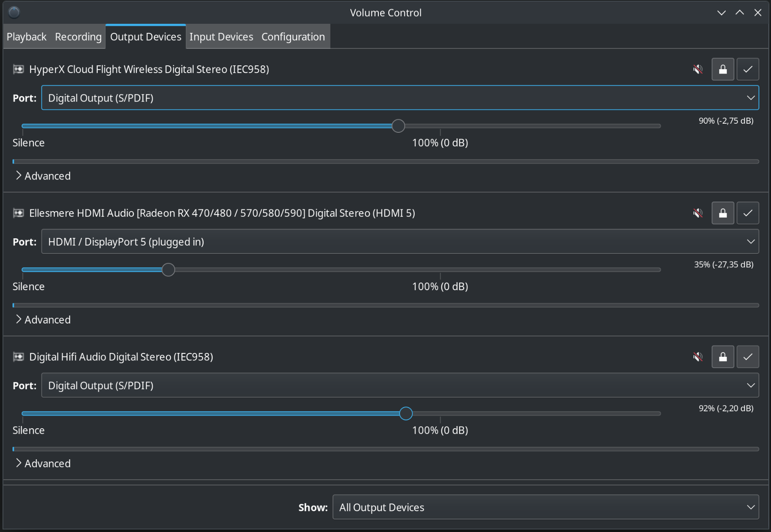Expand Advanced section for Digital Hifi Audio
Screen dimensions: 771x532
click(43, 464)
